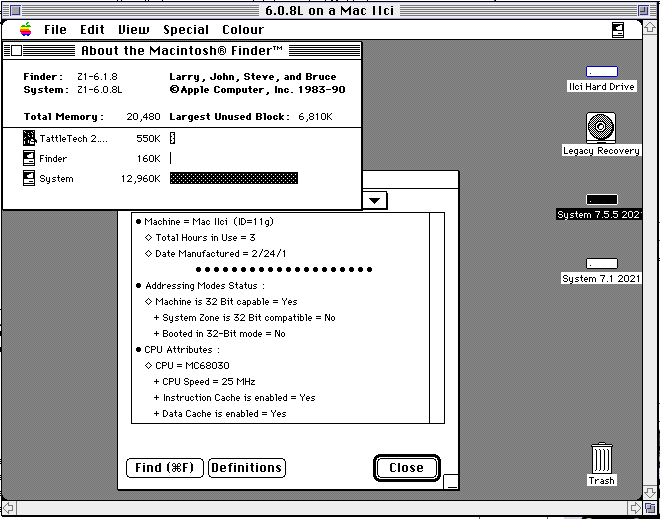
Task: Click 'Instruction Cache is enabled = Yes'
Action: [234, 397]
